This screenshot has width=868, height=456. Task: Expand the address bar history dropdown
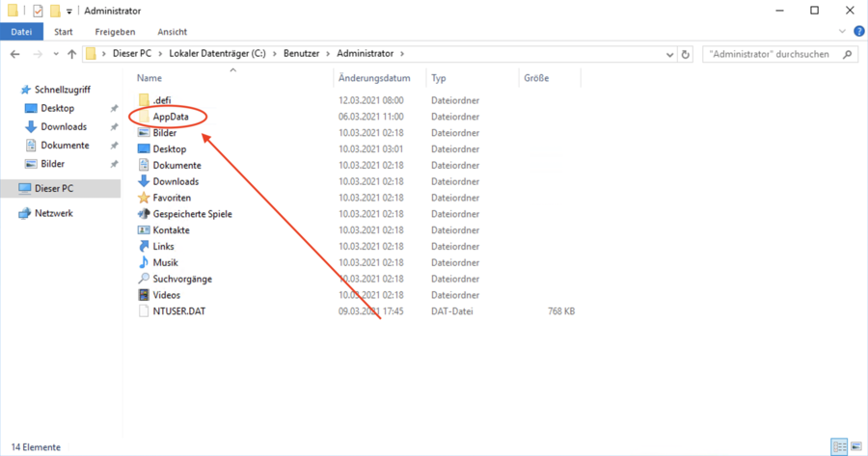(x=669, y=55)
